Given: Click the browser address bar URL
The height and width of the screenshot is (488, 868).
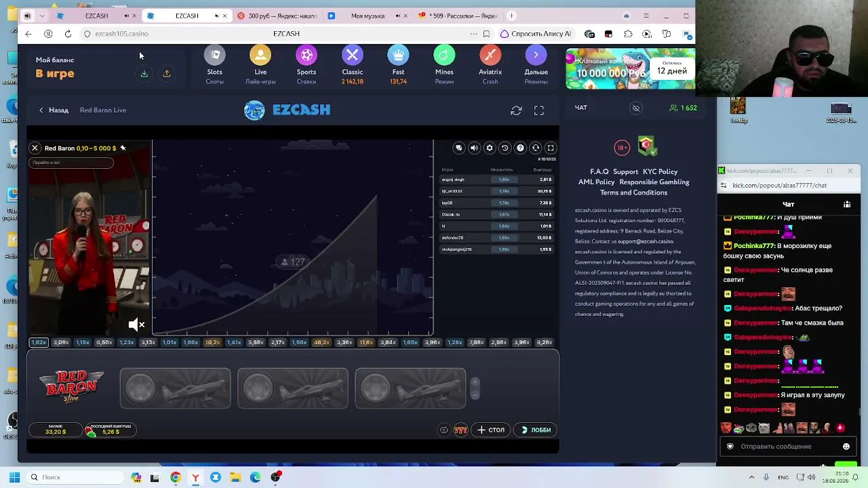Looking at the screenshot, I should coord(121,34).
